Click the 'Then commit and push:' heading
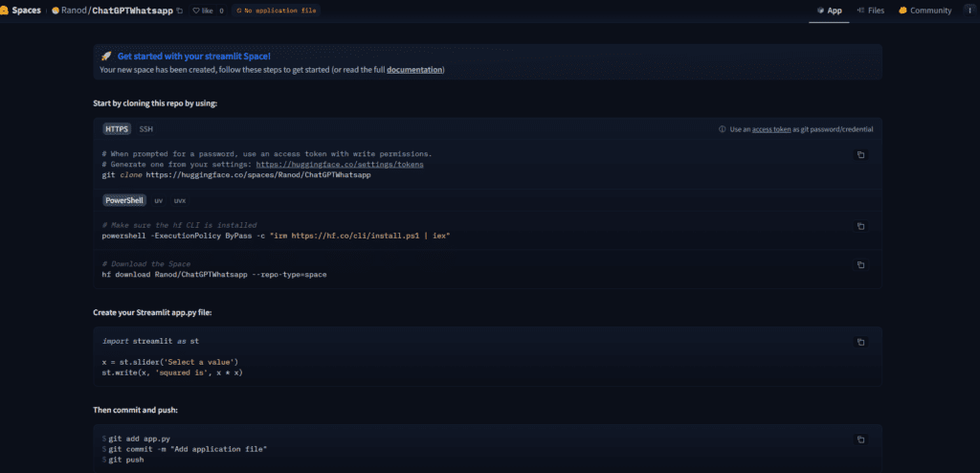This screenshot has height=473, width=980. click(136, 410)
